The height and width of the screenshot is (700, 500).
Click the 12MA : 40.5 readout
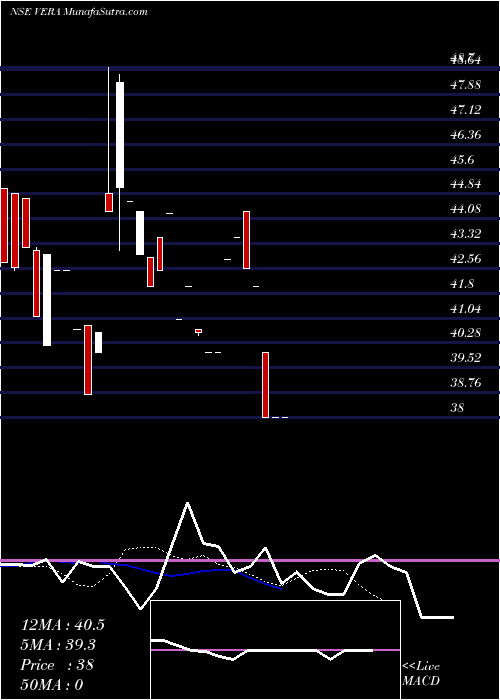[x=62, y=625]
